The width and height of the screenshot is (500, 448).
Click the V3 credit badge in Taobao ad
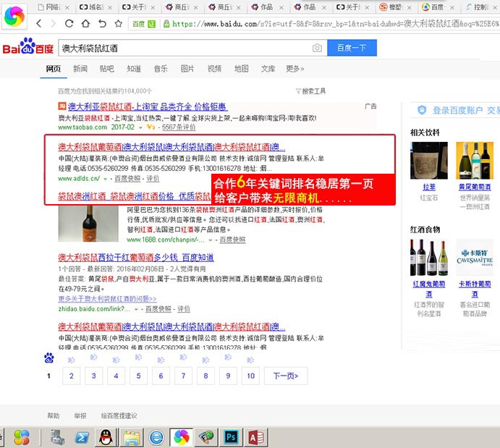coord(151,127)
